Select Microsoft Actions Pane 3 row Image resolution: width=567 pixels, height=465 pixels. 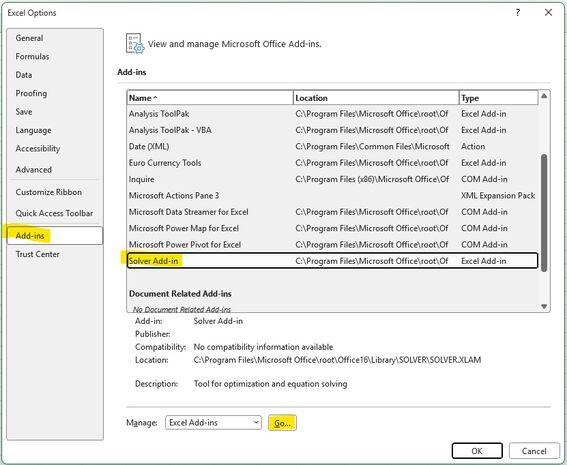[x=332, y=196]
